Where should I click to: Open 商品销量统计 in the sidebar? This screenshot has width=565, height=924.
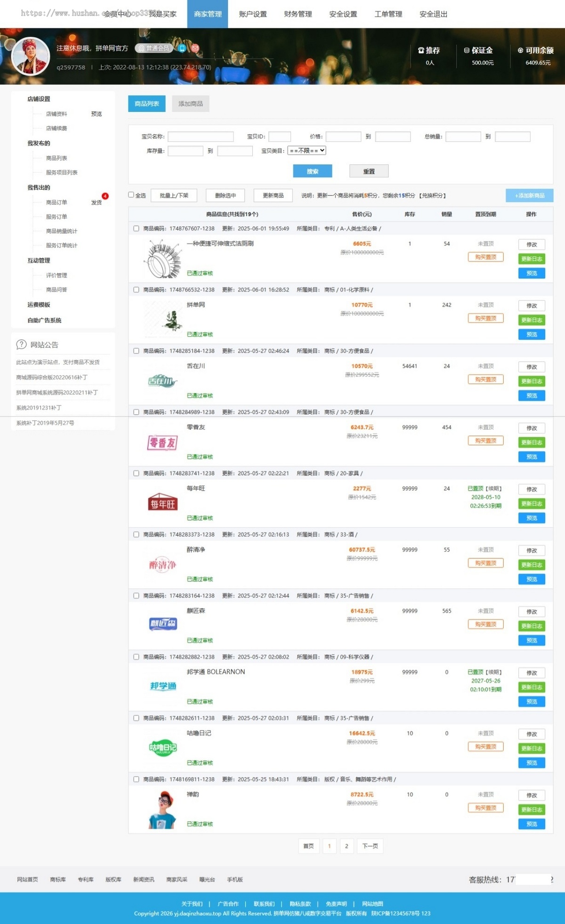[62, 231]
